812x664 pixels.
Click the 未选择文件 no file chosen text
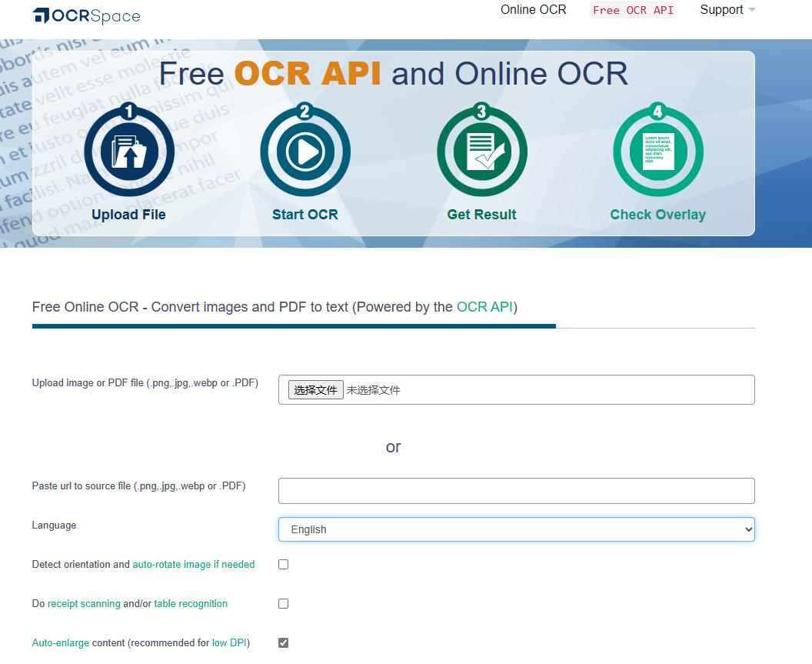[373, 390]
